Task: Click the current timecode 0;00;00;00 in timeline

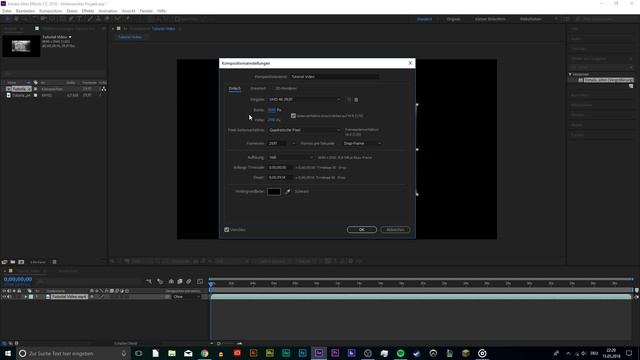Action: (x=18, y=280)
